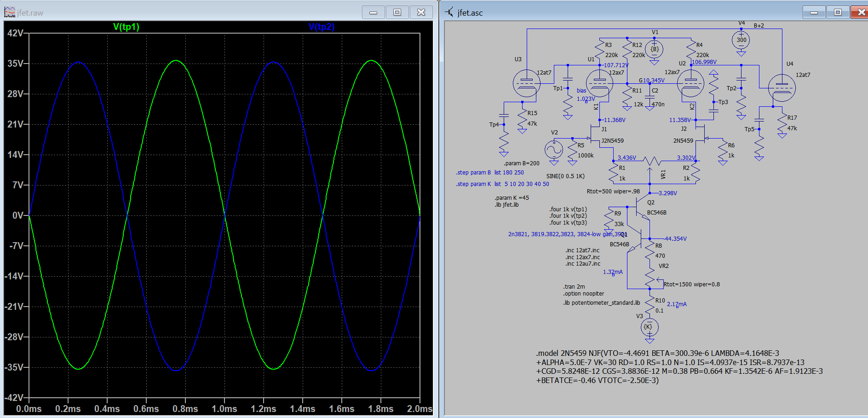Select the U4 12at7 tube symbol
Viewport: 868px width, 418px height.
point(782,87)
